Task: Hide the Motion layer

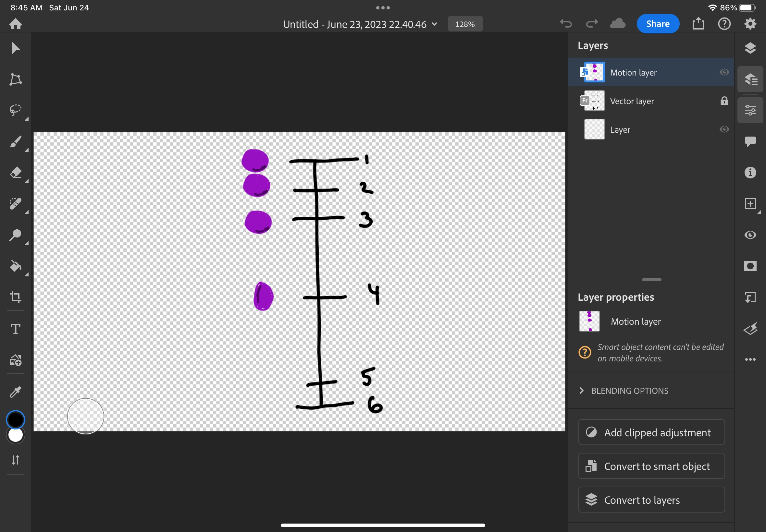Action: (724, 72)
